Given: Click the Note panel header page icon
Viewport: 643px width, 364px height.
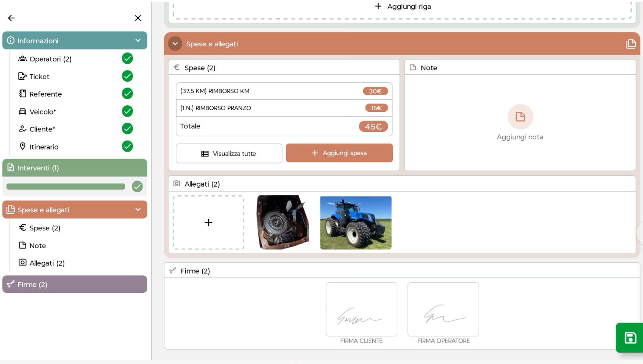Looking at the screenshot, I should (x=413, y=67).
